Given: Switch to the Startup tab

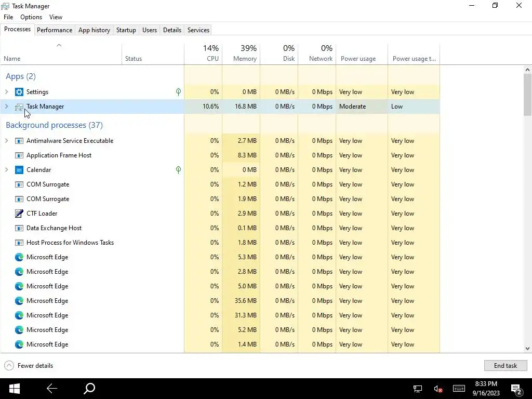Looking at the screenshot, I should point(126,30).
